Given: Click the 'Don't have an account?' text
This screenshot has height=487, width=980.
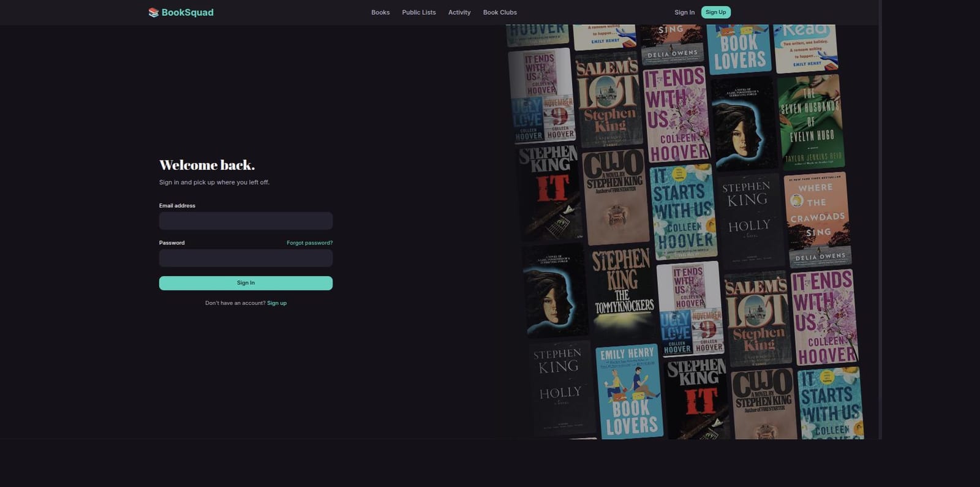Looking at the screenshot, I should tap(235, 303).
